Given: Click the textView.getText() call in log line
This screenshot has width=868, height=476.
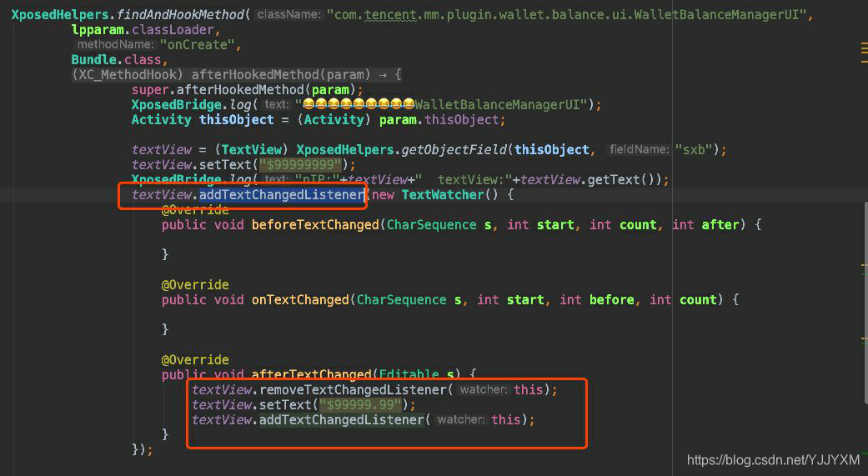Looking at the screenshot, I should (586, 179).
